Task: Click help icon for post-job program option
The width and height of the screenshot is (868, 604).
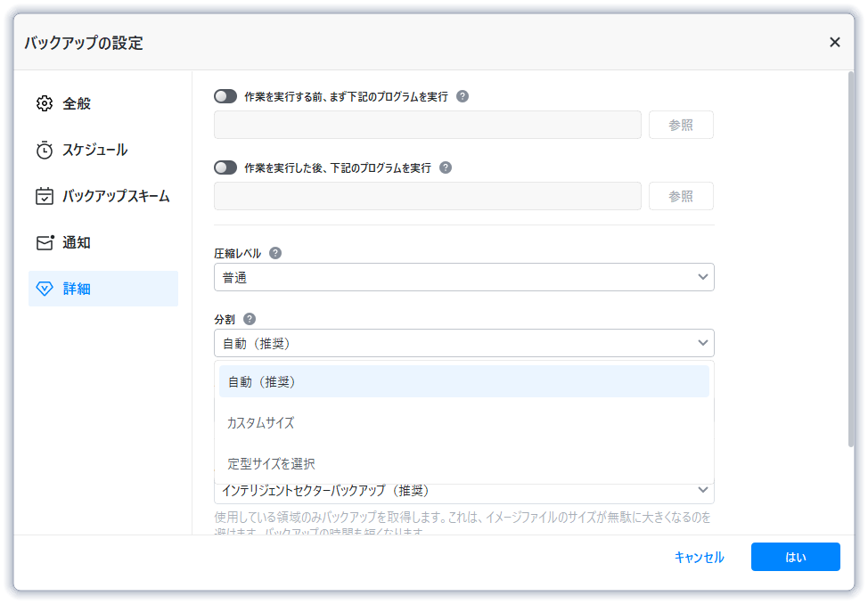Action: coord(446,167)
